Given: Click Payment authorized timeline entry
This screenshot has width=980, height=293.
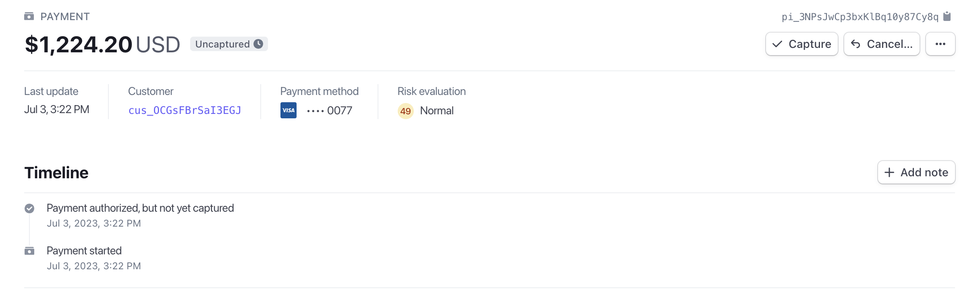Looking at the screenshot, I should (x=140, y=208).
